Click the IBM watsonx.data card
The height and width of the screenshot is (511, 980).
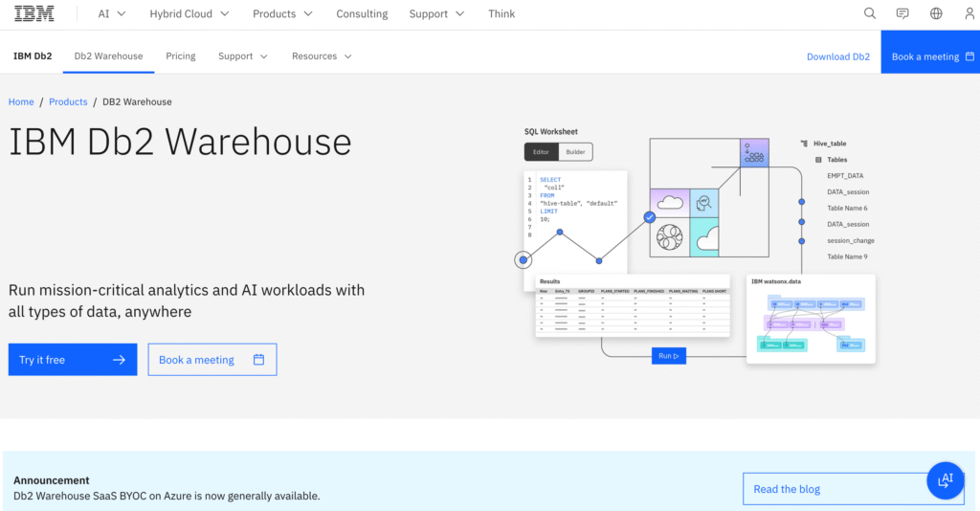click(x=812, y=320)
